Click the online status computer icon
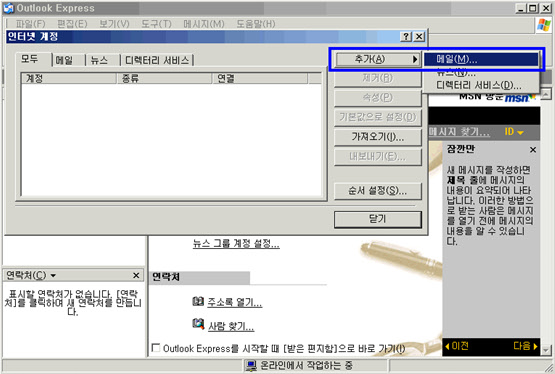The image size is (555, 374). coord(251,366)
